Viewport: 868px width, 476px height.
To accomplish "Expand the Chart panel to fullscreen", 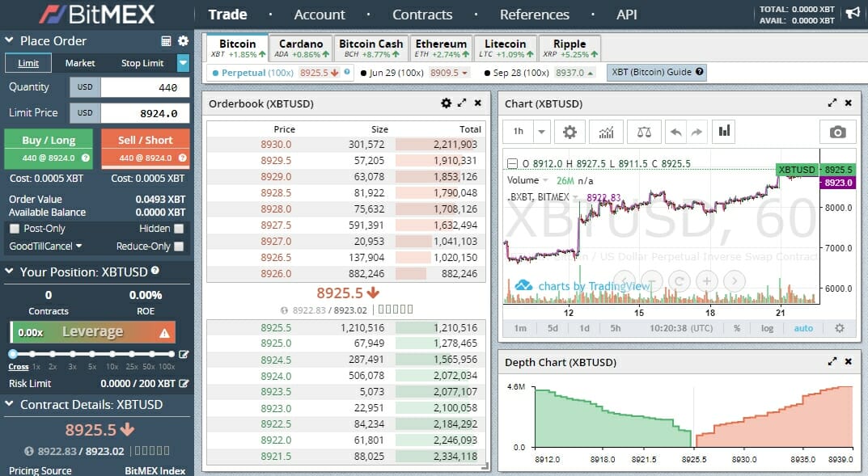I will pos(832,103).
